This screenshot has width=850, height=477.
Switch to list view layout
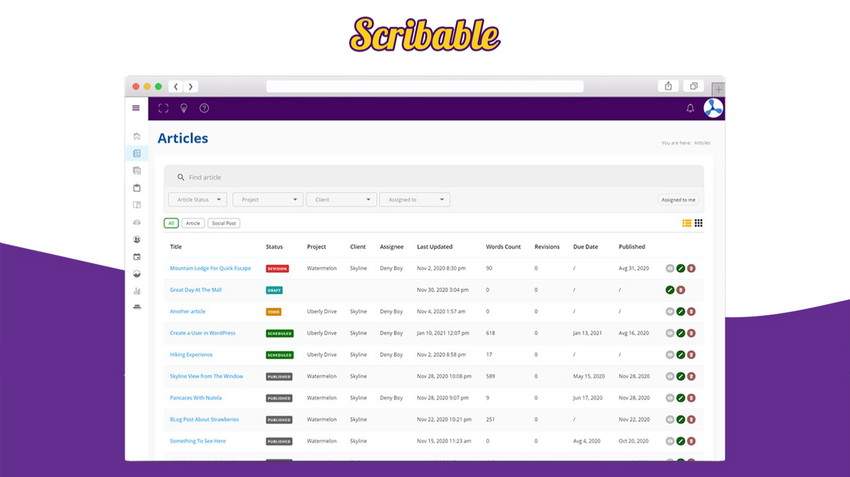(x=686, y=223)
